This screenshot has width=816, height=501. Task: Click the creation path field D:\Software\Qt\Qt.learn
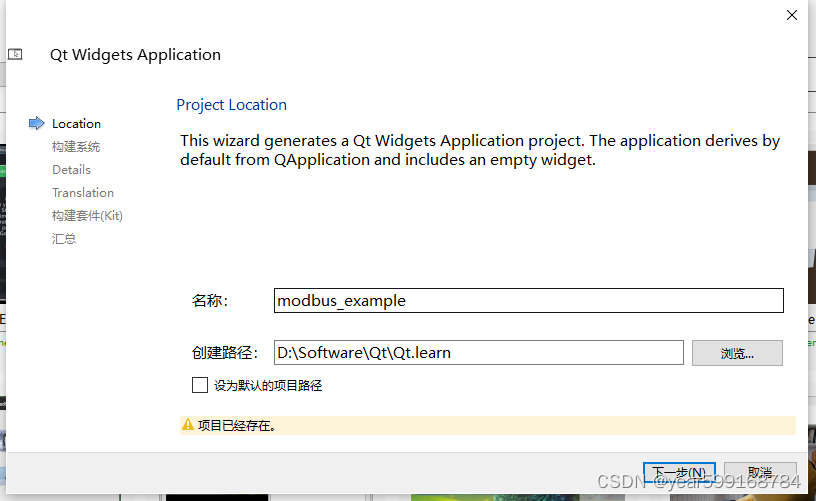coord(479,353)
